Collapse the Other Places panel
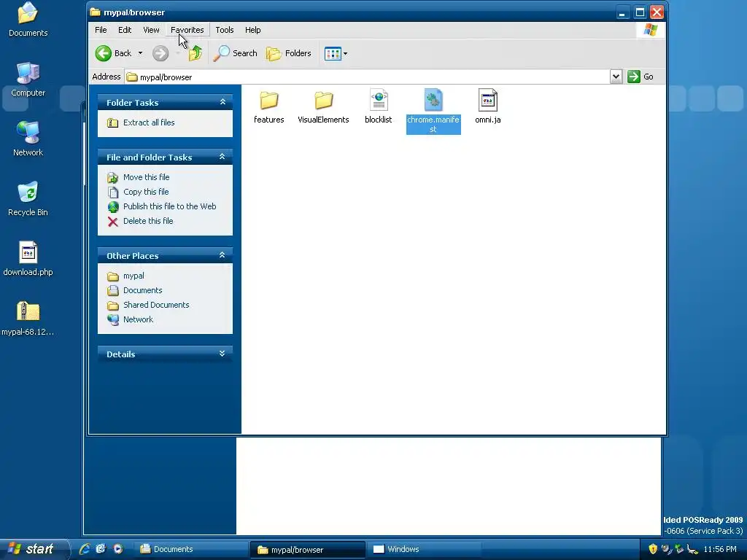747x560 pixels. pyautogui.click(x=222, y=255)
